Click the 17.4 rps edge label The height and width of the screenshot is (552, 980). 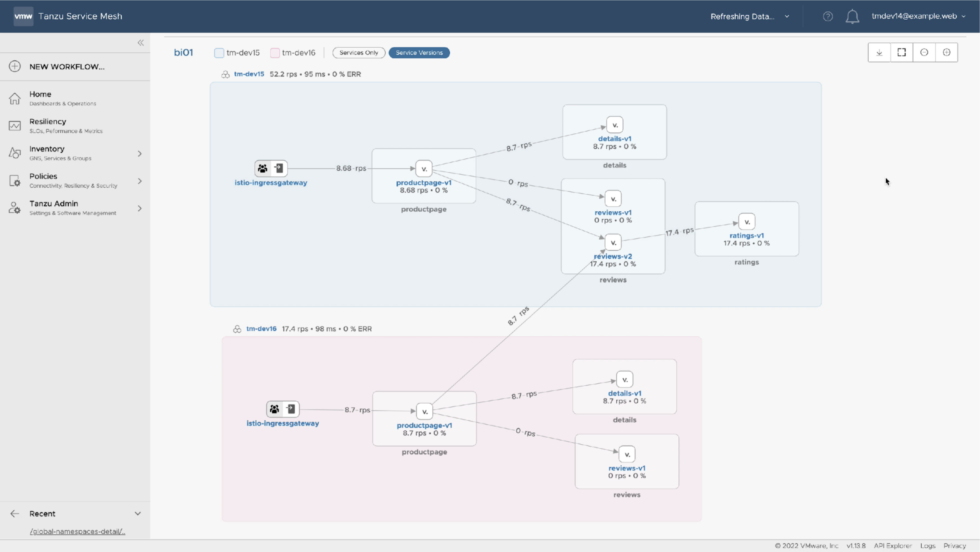click(679, 231)
